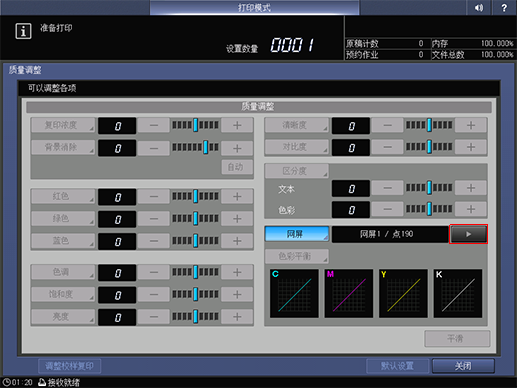Screen dimensions: 517x388
Task: Open the 对比度 setting button
Action: (x=297, y=147)
